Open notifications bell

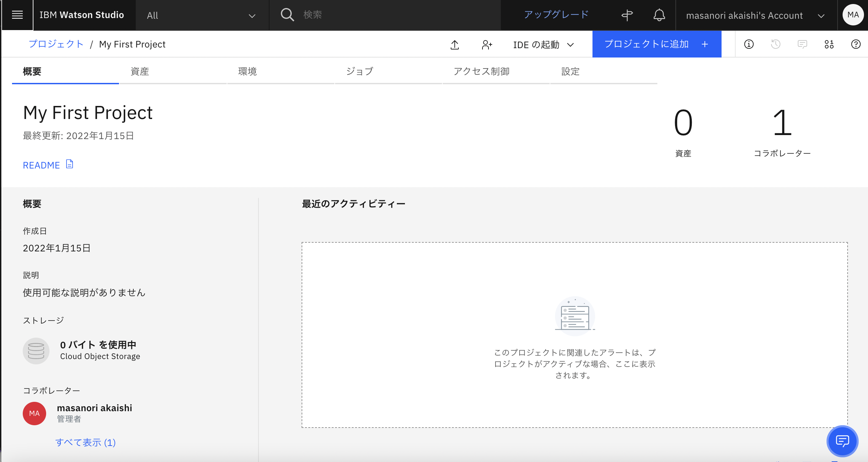point(659,15)
